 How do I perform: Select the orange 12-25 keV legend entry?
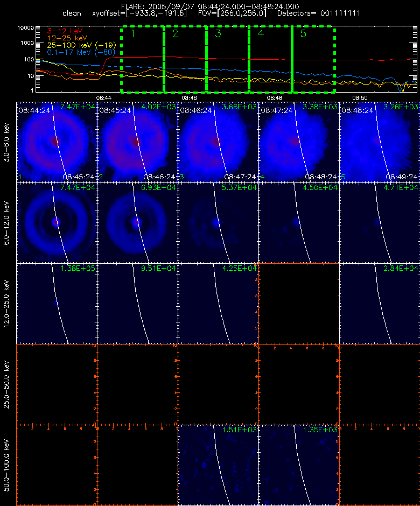click(67, 38)
